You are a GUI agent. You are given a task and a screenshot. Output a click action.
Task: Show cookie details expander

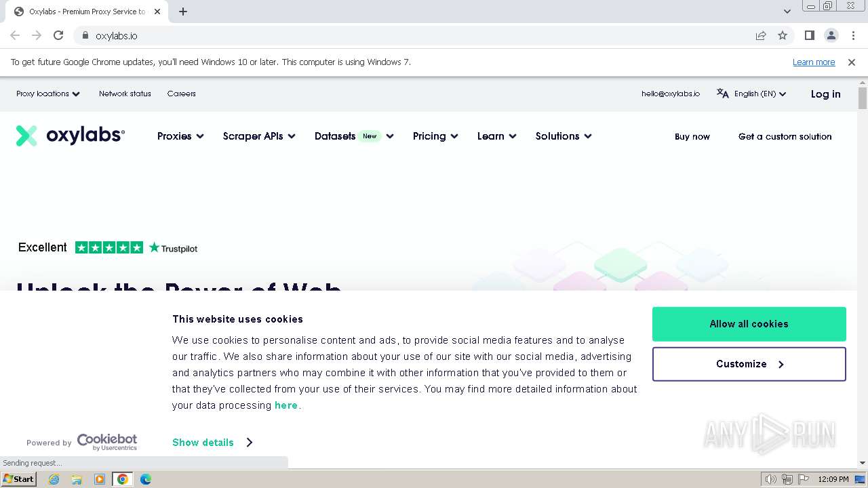click(x=212, y=442)
